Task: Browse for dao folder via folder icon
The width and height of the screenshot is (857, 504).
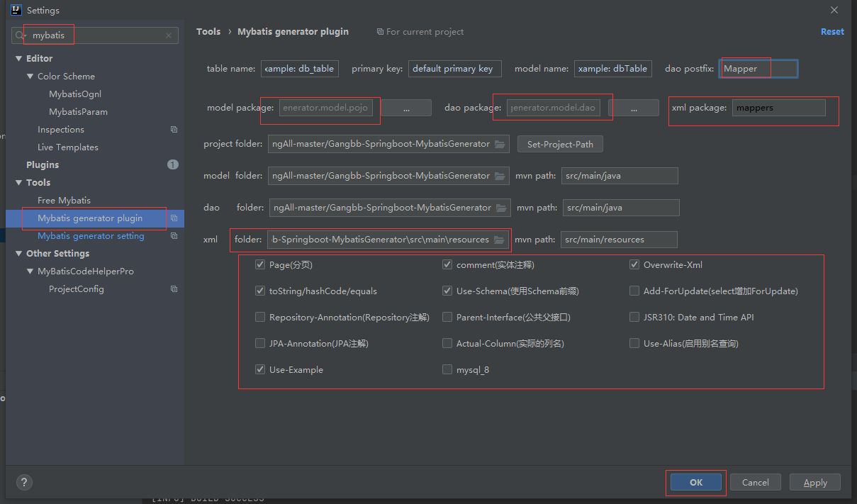Action: [x=501, y=208]
